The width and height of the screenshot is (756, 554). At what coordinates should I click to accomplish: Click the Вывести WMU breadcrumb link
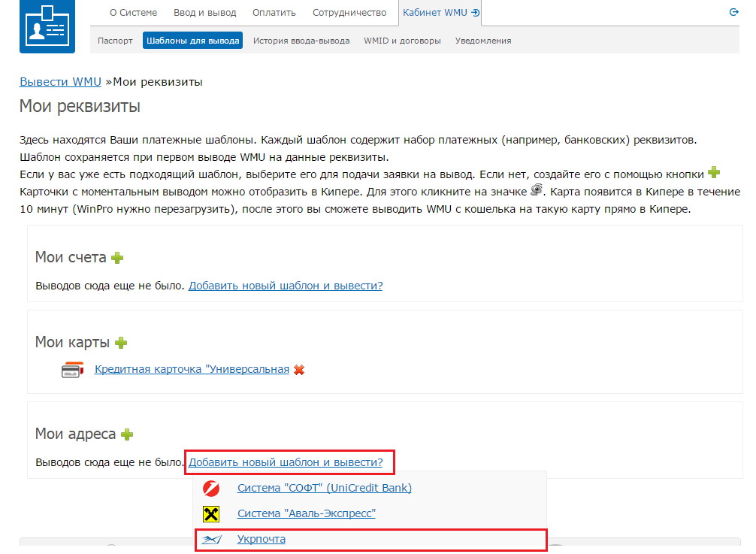pyautogui.click(x=60, y=82)
